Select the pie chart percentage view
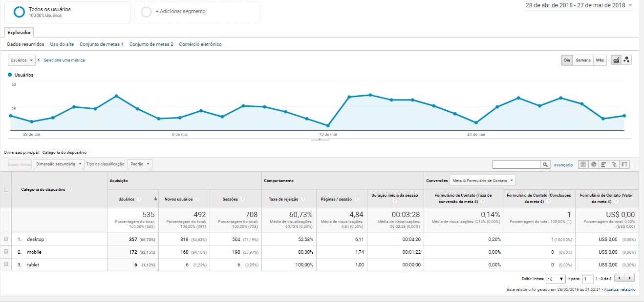The width and height of the screenshot is (644, 302). point(593,164)
